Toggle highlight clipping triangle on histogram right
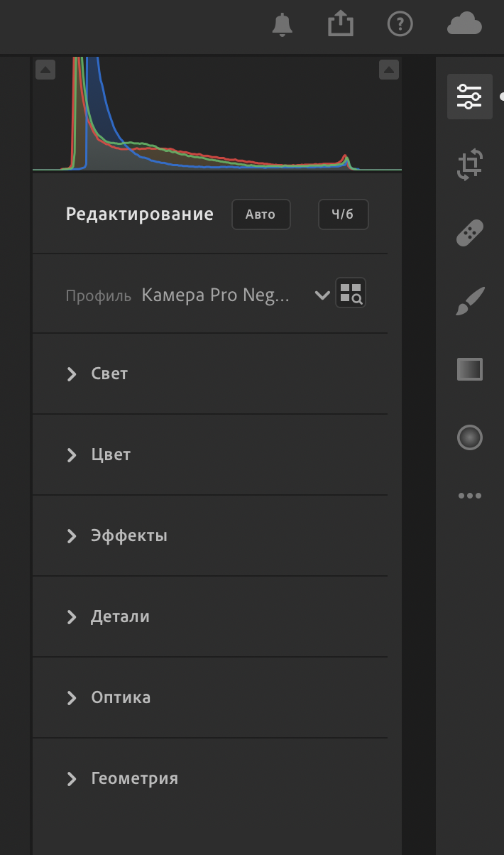504x855 pixels. (388, 70)
